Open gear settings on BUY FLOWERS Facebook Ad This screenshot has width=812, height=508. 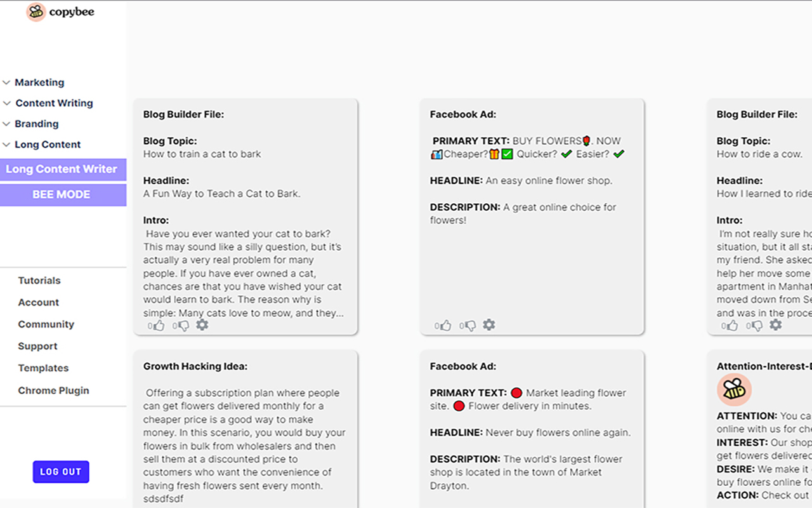[488, 325]
